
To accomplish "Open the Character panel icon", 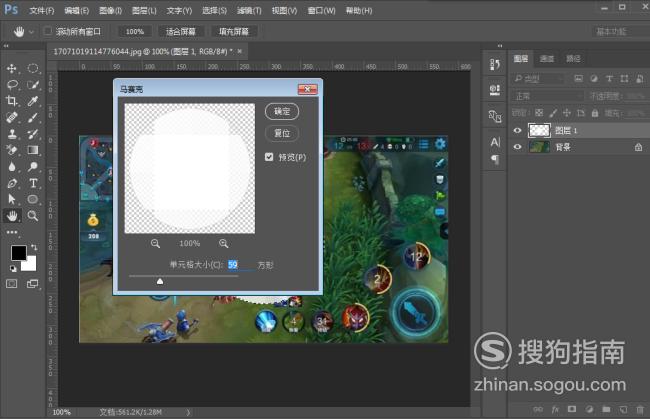I will [495, 142].
